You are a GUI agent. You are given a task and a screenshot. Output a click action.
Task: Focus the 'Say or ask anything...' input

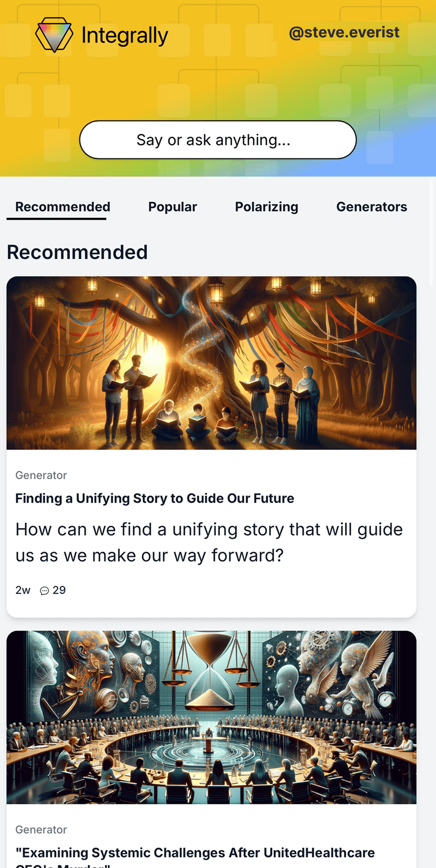[218, 139]
